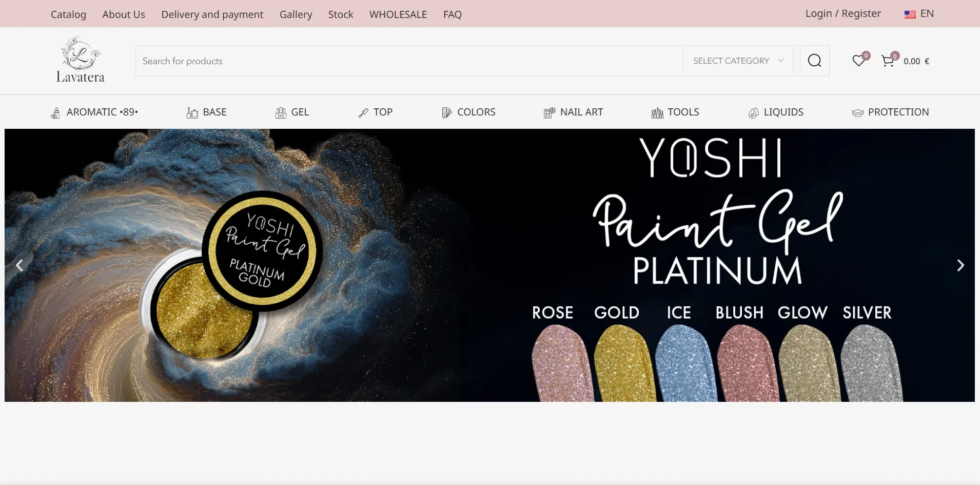This screenshot has height=485, width=980.
Task: Click the Liquids droplet icon
Action: point(753,112)
